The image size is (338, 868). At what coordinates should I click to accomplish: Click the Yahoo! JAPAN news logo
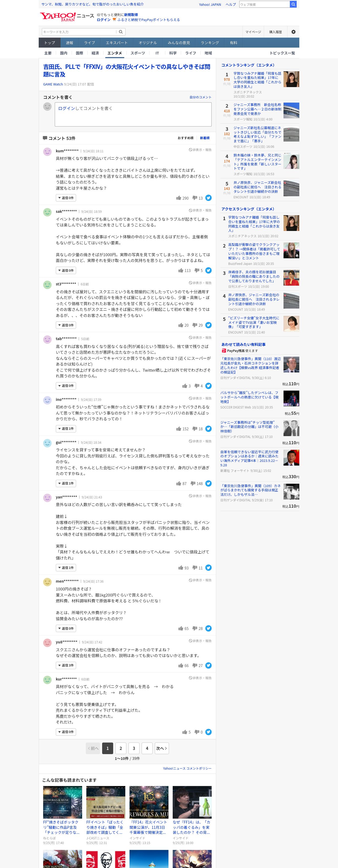[67, 17]
